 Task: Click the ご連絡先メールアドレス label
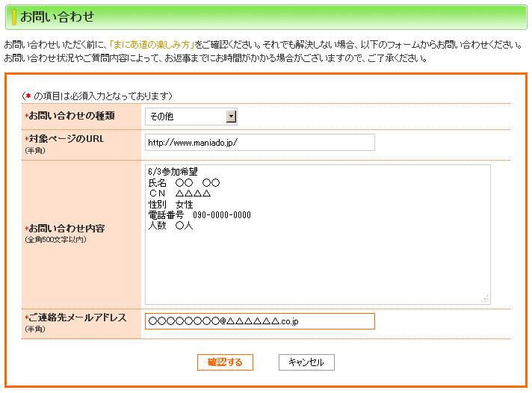pyautogui.click(x=77, y=318)
